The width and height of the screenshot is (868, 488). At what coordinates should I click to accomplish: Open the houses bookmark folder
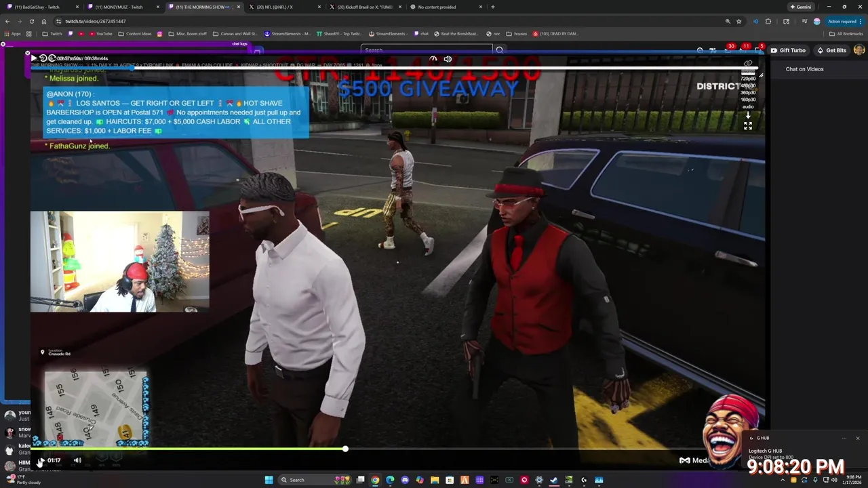(517, 34)
